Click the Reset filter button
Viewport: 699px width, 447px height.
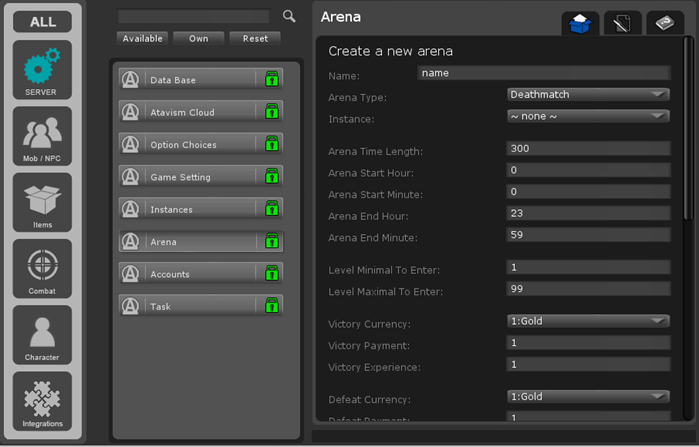pyautogui.click(x=255, y=38)
